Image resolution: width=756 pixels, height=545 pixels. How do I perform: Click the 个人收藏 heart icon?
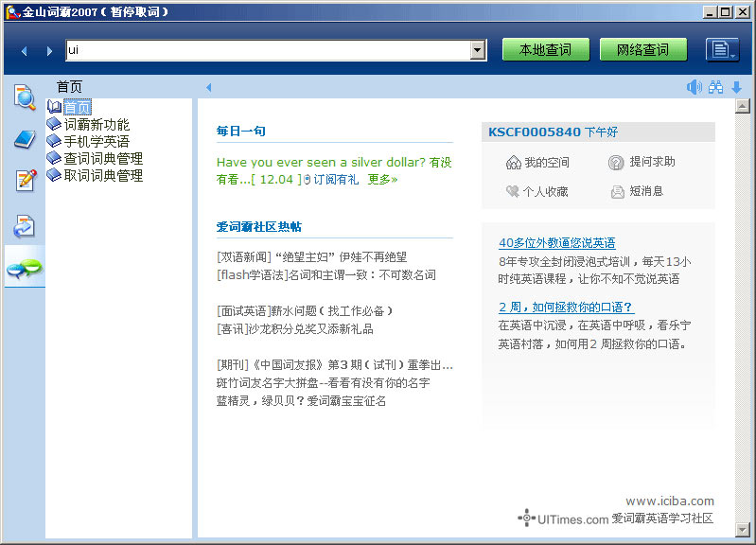513,191
